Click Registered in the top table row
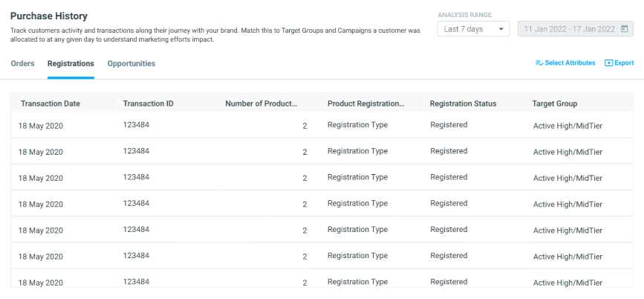Screen dimensions: 644x299 [449, 125]
